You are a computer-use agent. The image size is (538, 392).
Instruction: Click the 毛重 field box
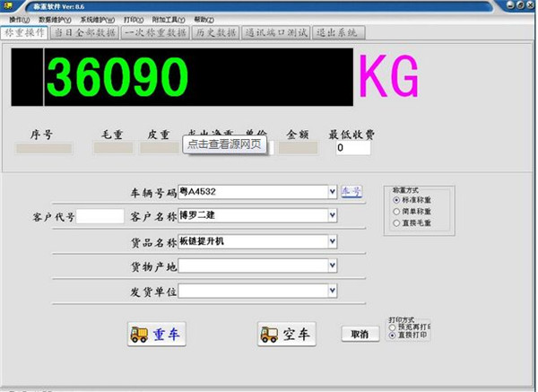113,148
